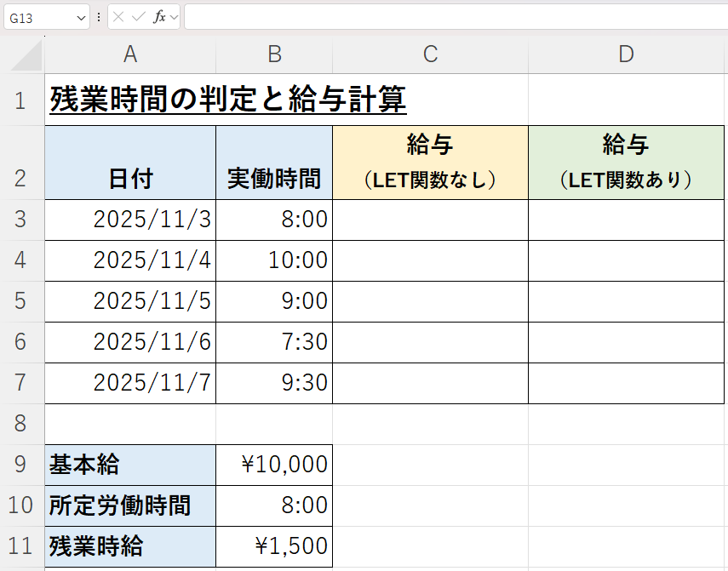Select the 給与 (LET関数なし) header cell
728x571 pixels.
[x=430, y=163]
